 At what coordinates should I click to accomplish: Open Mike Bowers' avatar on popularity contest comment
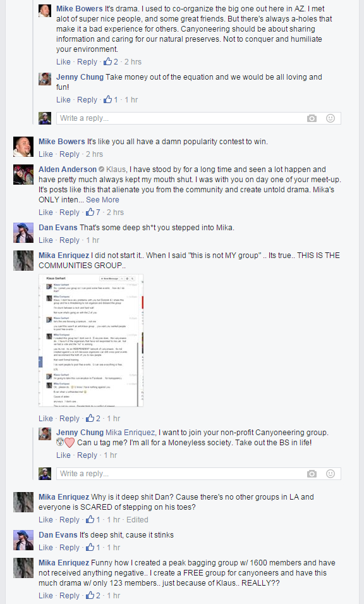click(x=23, y=146)
